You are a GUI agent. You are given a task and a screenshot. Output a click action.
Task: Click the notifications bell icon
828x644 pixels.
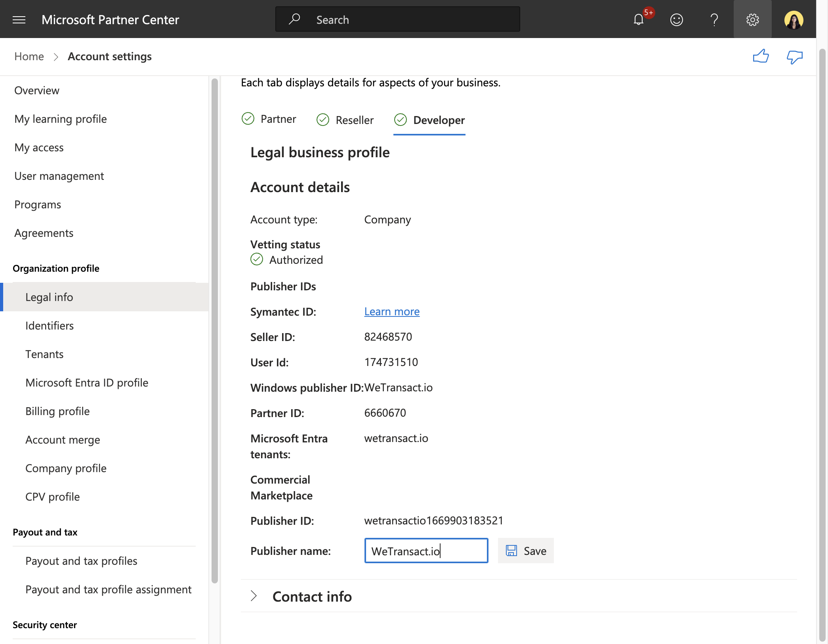(638, 19)
